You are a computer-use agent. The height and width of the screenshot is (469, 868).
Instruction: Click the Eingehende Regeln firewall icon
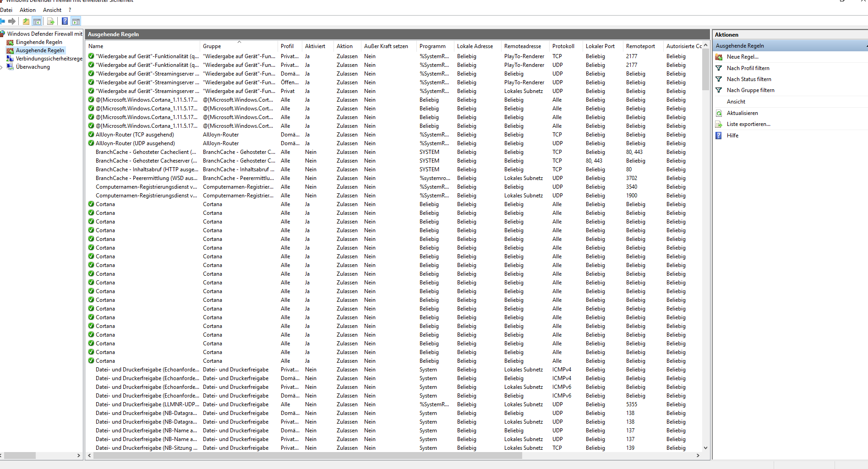pyautogui.click(x=10, y=42)
